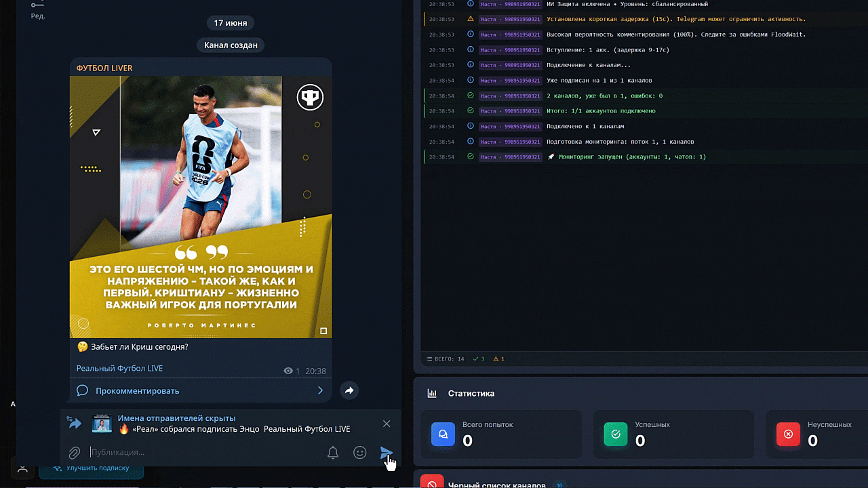The width and height of the screenshot is (868, 488).
Task: Open the emoji picker in the message field
Action: pos(360,452)
